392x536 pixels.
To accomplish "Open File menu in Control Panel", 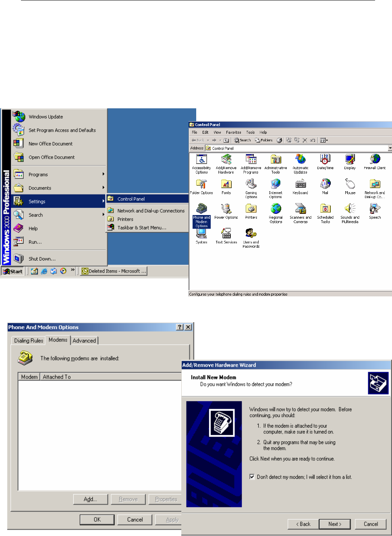I will pos(195,132).
